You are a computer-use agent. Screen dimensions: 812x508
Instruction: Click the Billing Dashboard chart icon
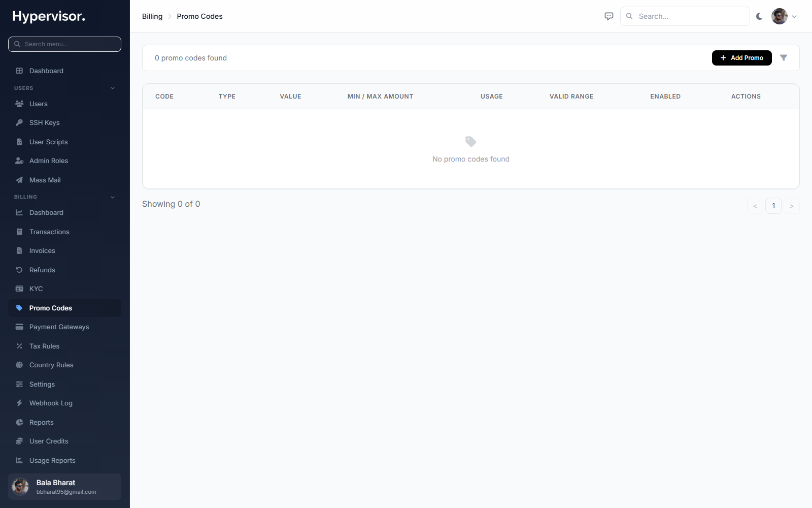19,212
